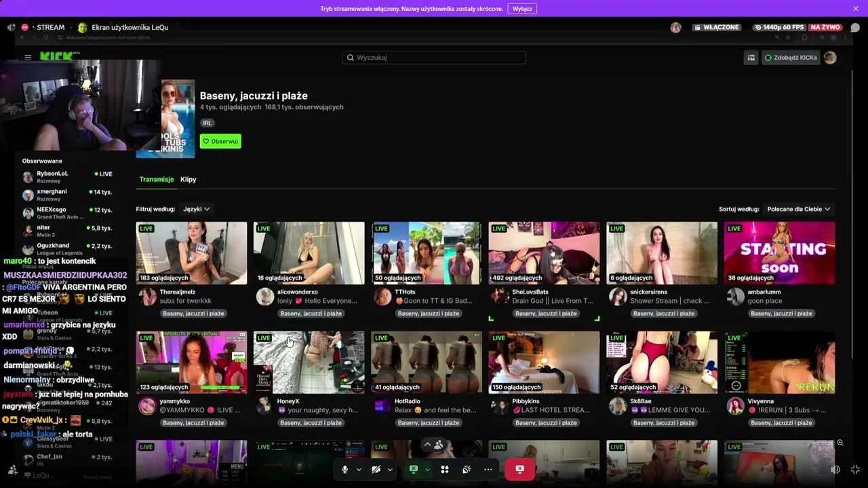Open niter channel in followed sidebar
Image resolution: width=868 pixels, height=488 pixels.
coord(67,231)
